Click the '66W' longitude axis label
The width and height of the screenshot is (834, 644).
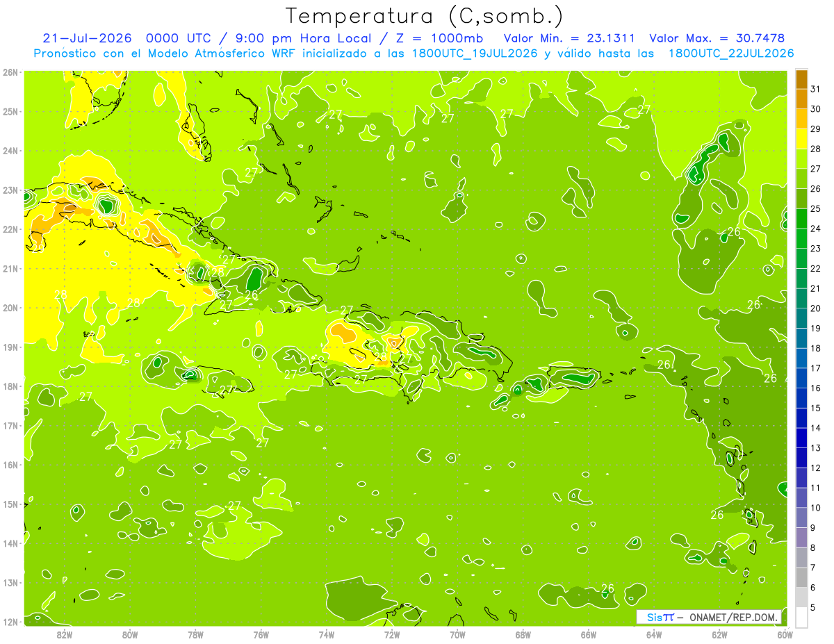[588, 634]
